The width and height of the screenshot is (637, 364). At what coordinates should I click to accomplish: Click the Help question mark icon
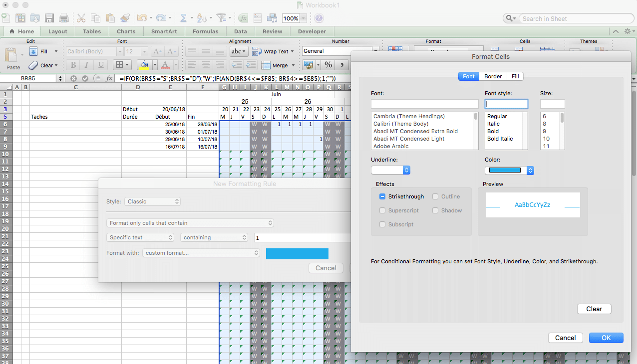[319, 18]
